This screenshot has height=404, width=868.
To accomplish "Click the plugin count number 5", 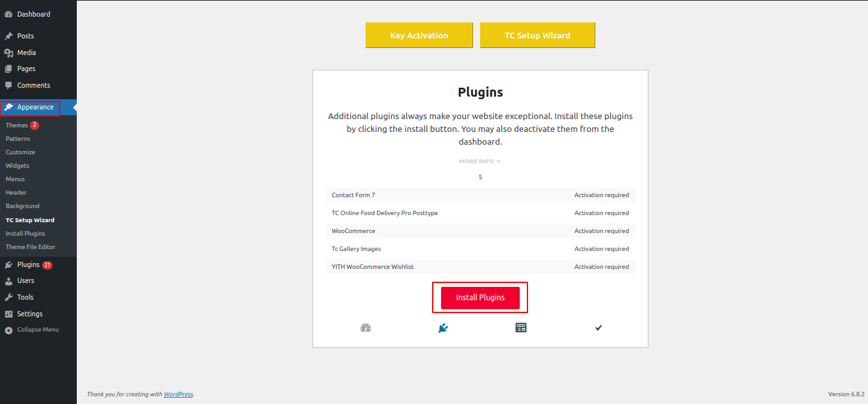I will 480,177.
